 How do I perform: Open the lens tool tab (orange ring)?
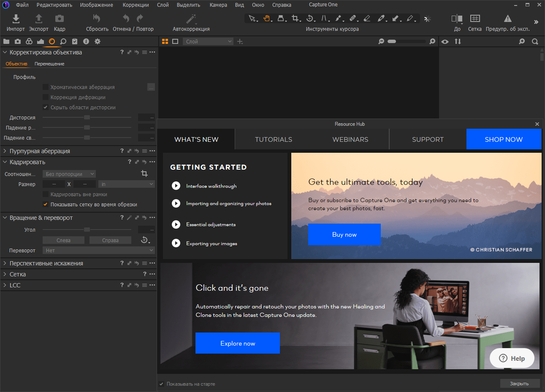(x=52, y=41)
